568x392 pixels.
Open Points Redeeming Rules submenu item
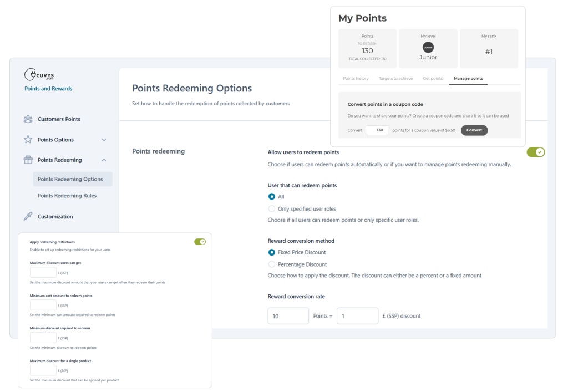pos(67,196)
